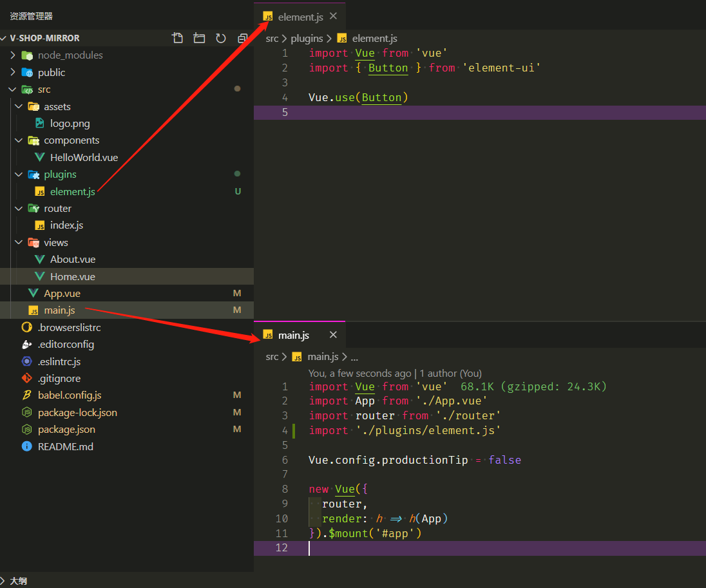Screen dimensions: 706x588
Task: Collapse the router folder chevron
Action: pyautogui.click(x=19, y=209)
